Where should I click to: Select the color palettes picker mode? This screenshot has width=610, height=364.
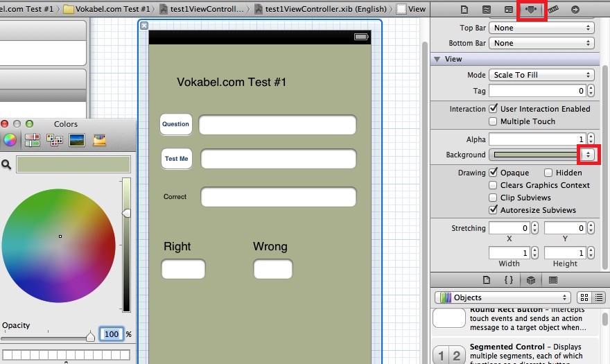(55, 140)
